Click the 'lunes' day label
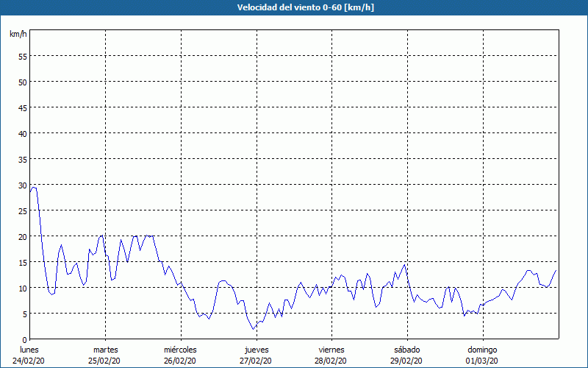588x368 pixels. [x=29, y=350]
